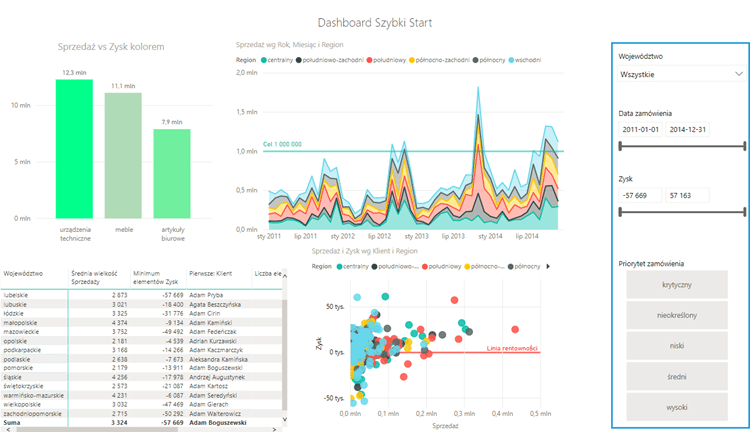Image resolution: width=750 pixels, height=432 pixels.
Task: Click the end date field 2014-12-31
Action: tap(687, 130)
